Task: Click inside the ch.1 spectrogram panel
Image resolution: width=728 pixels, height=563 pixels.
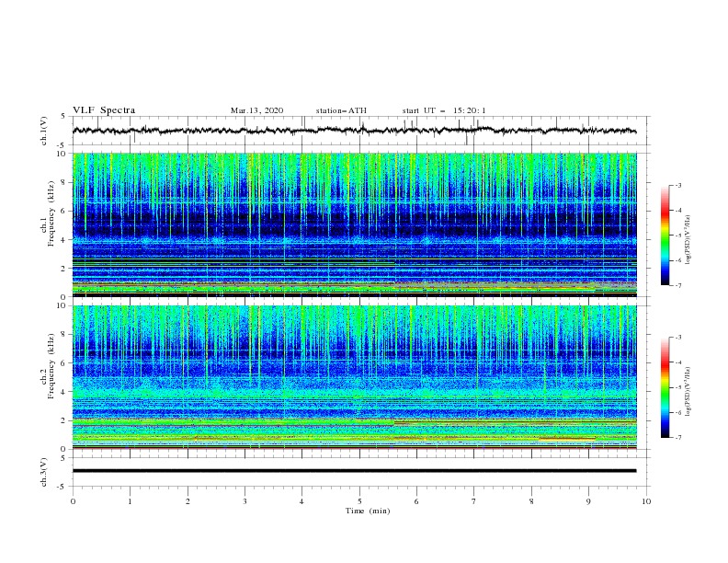Action: pos(354,224)
